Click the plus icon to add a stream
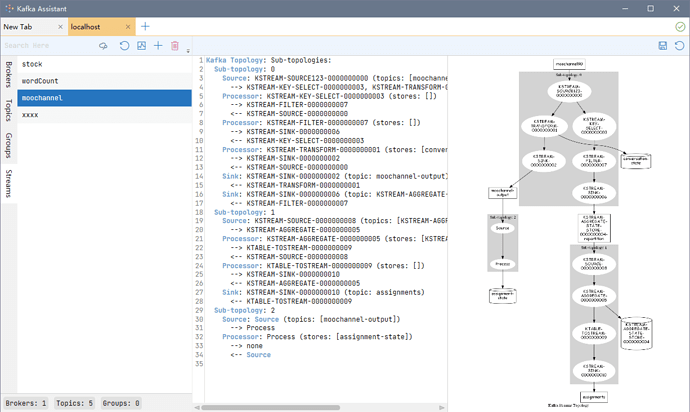 [158, 46]
